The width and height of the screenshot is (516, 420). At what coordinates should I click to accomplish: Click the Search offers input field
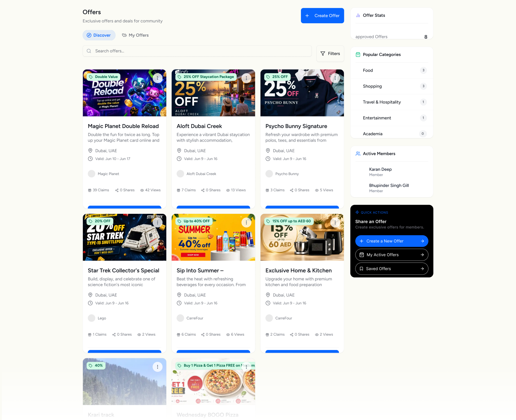pyautogui.click(x=197, y=51)
